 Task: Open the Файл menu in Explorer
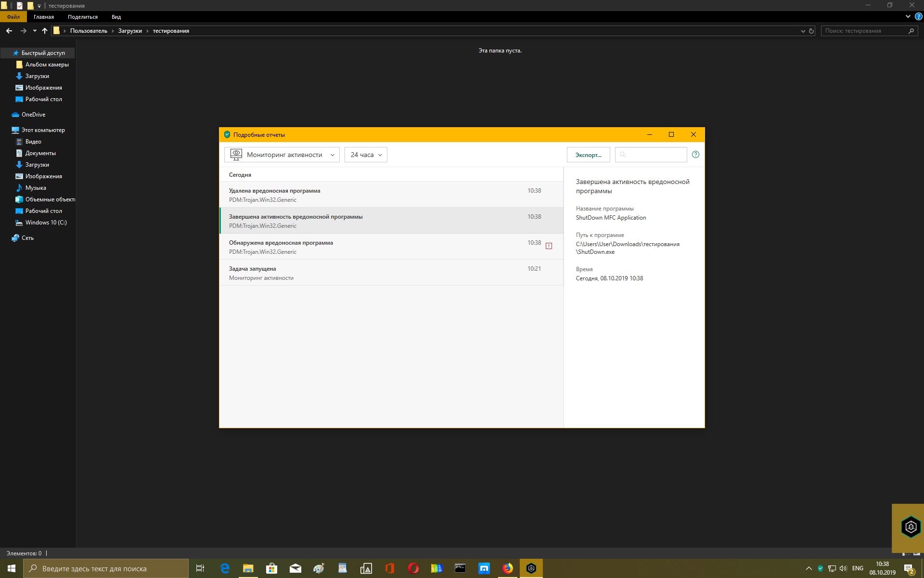point(13,17)
